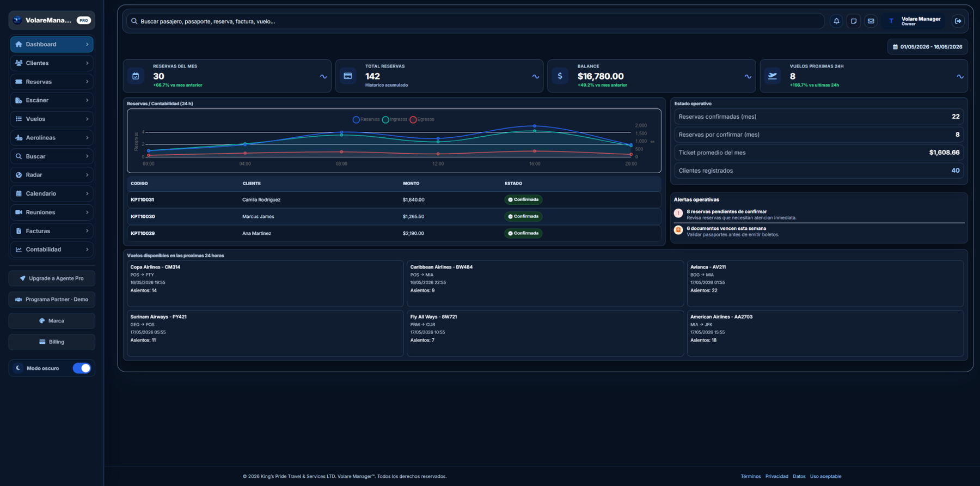
Task: Open the Billing button
Action: pyautogui.click(x=52, y=342)
